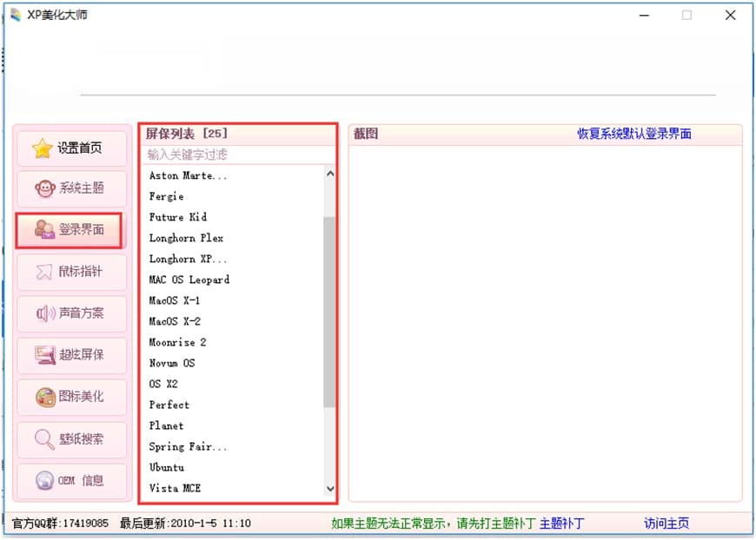Open 声音方案 label in sidebar

click(x=82, y=313)
